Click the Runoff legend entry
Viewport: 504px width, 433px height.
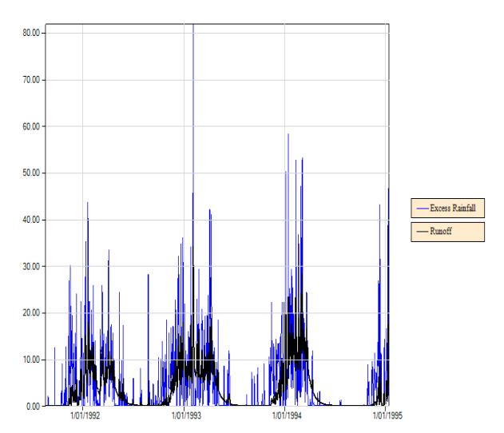point(447,232)
